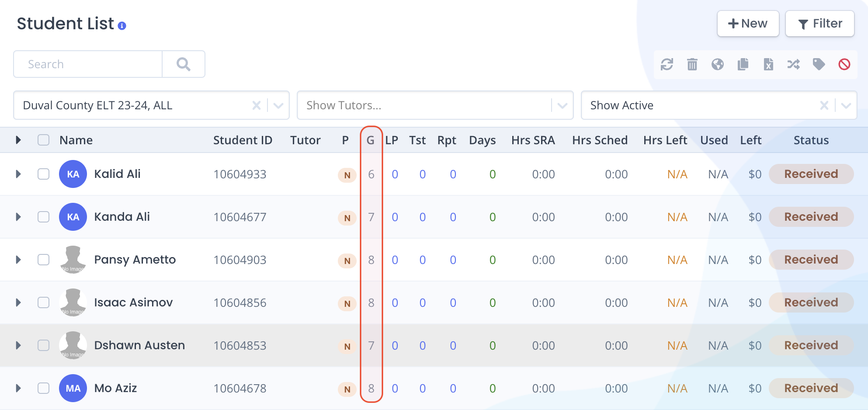The width and height of the screenshot is (868, 410).
Task: Check the box for Dshawn Austen
Action: point(43,345)
